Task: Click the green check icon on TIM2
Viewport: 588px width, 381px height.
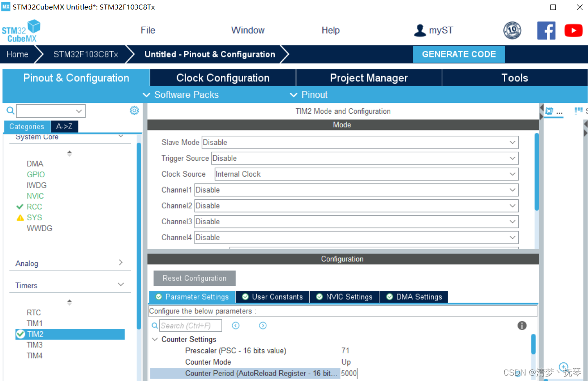Action: (20, 334)
